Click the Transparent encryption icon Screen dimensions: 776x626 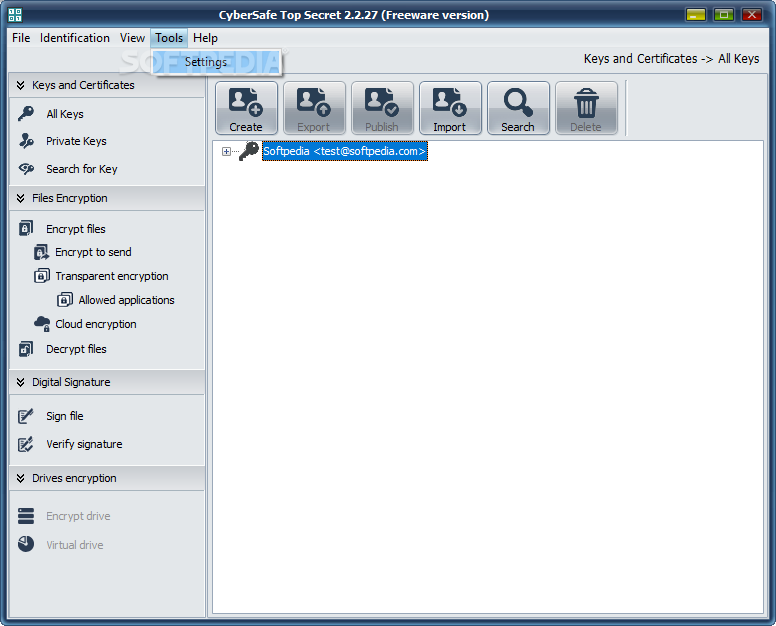pos(42,276)
